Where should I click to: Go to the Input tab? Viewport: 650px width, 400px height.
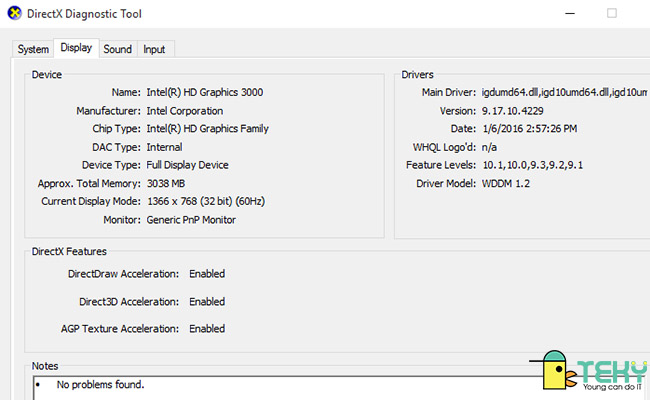pos(154,49)
